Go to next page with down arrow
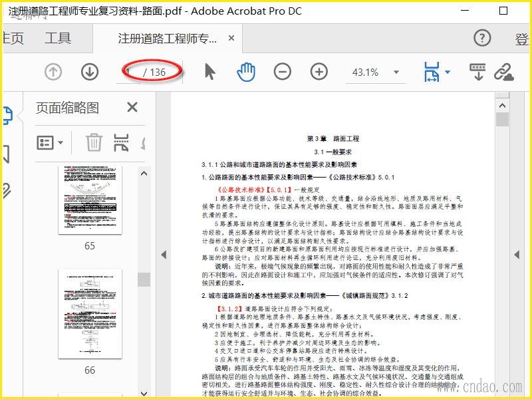 90,72
